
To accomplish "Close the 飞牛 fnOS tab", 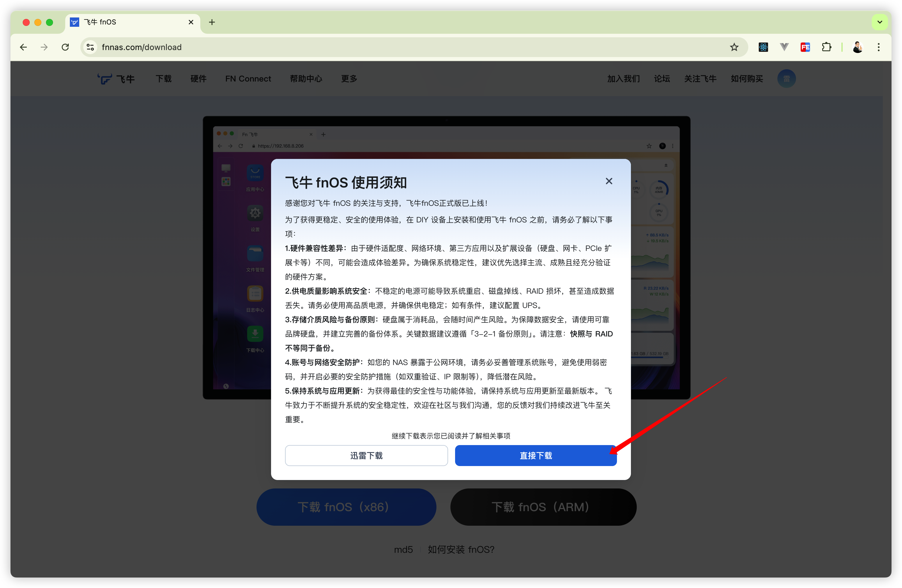I will pos(191,22).
